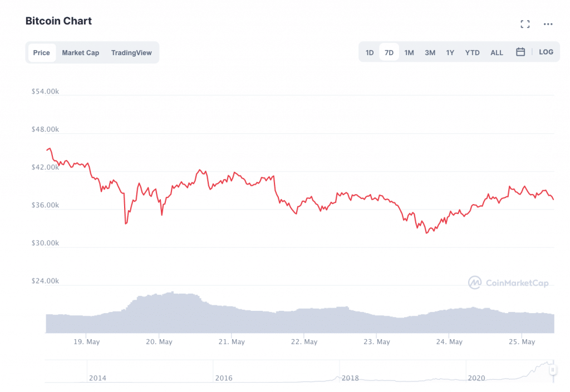Click 2018 in the timeline navigator
570x392 pixels.
pyautogui.click(x=350, y=378)
